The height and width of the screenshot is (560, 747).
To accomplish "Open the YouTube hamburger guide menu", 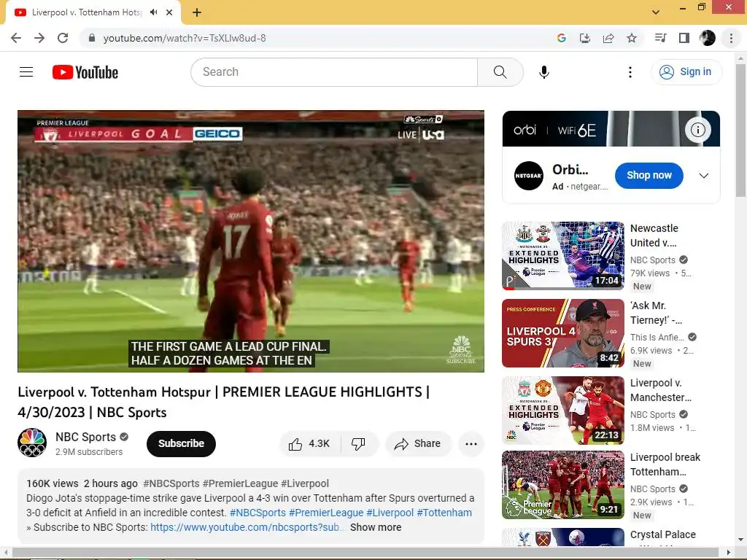I will tap(26, 72).
